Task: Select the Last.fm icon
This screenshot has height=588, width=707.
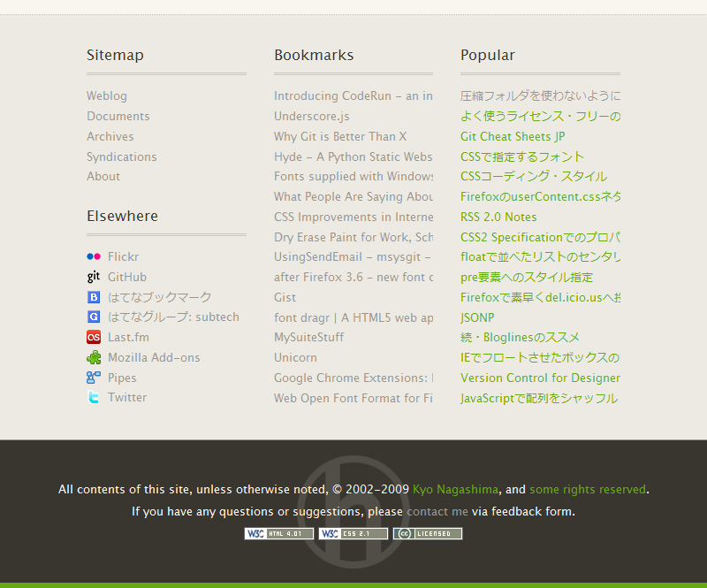Action: (94, 337)
